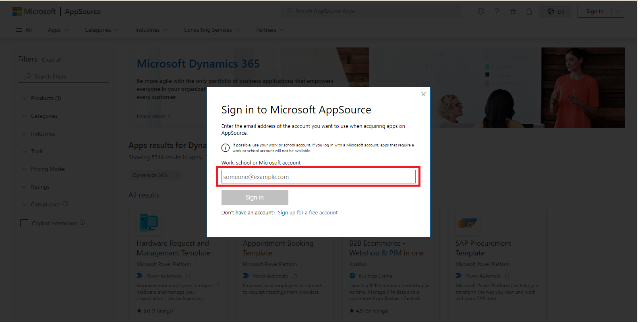
Task: Click the Hardware Request app icon
Action: tap(148, 222)
